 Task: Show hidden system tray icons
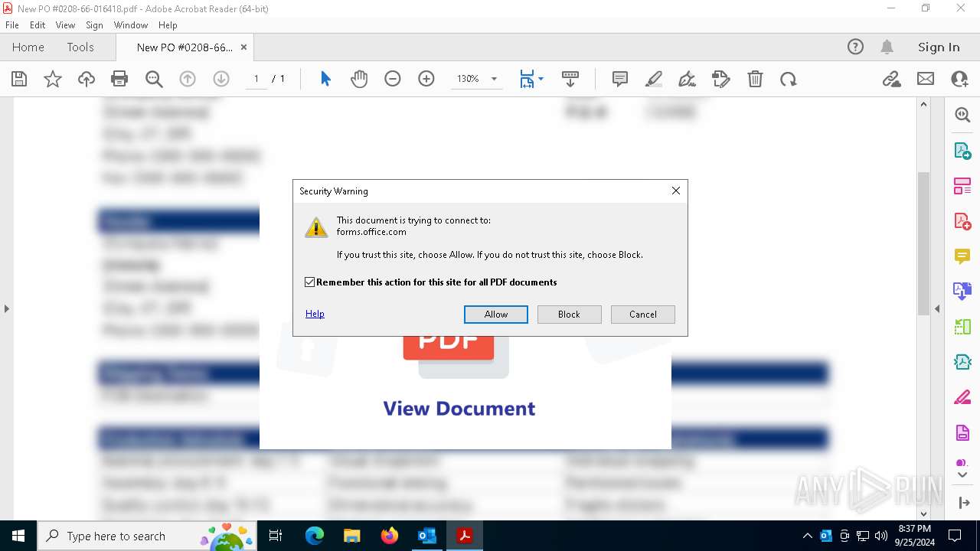[807, 536]
